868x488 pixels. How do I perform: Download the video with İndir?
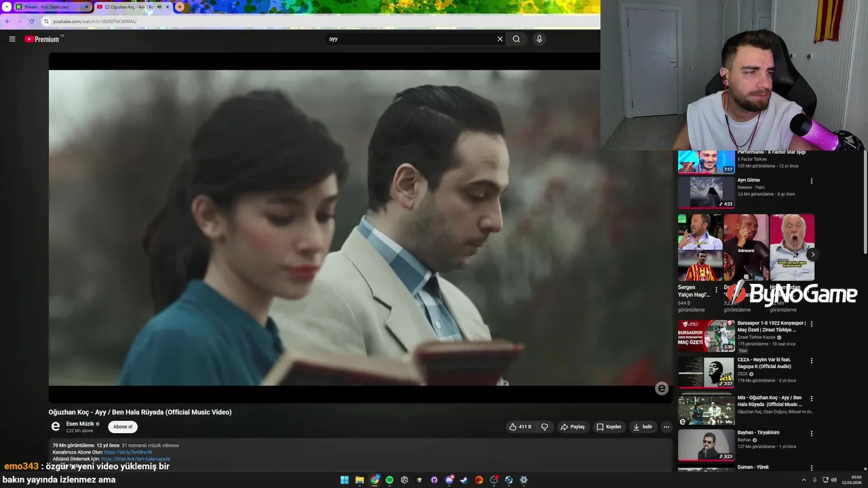coord(643,427)
